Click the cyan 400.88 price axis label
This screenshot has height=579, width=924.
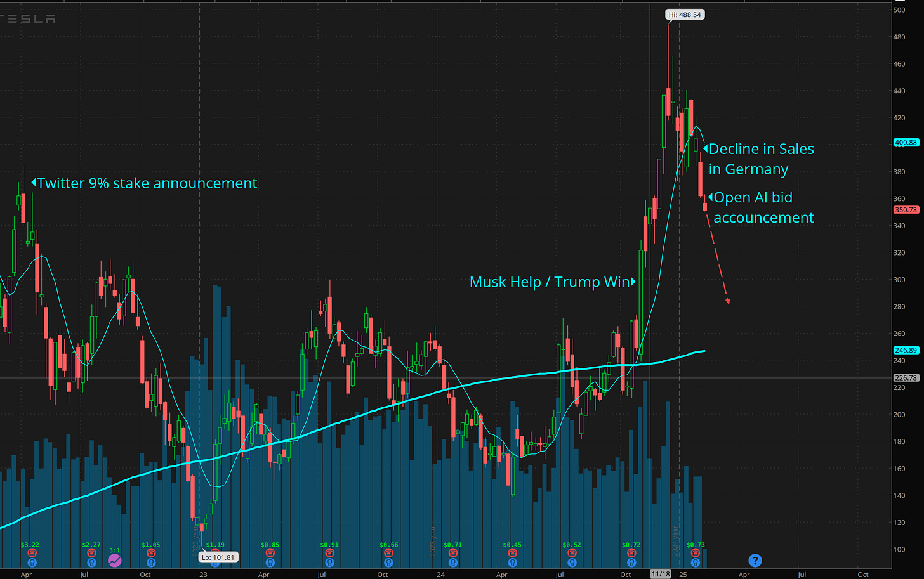click(x=906, y=143)
